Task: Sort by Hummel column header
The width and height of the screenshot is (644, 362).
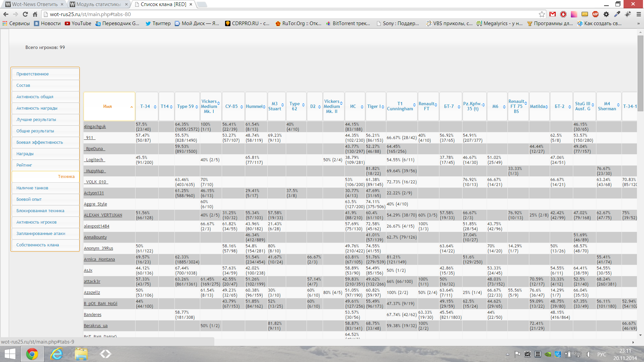Action: point(256,106)
